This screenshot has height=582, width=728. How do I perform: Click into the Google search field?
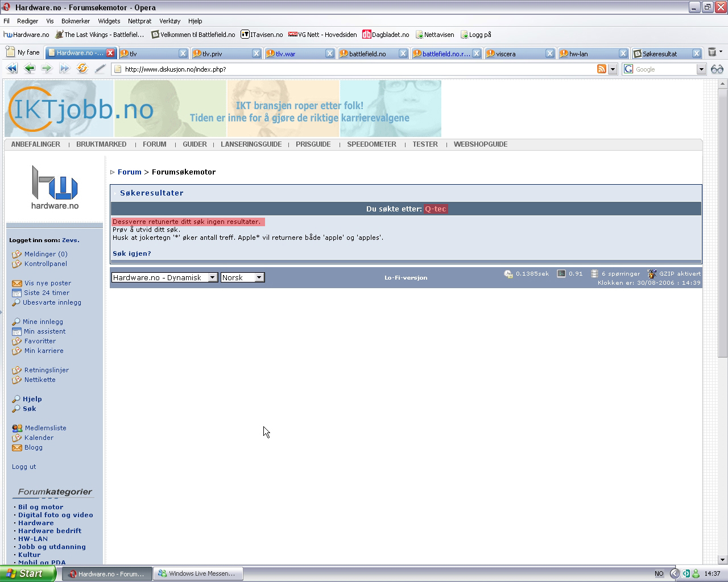pyautogui.click(x=664, y=69)
